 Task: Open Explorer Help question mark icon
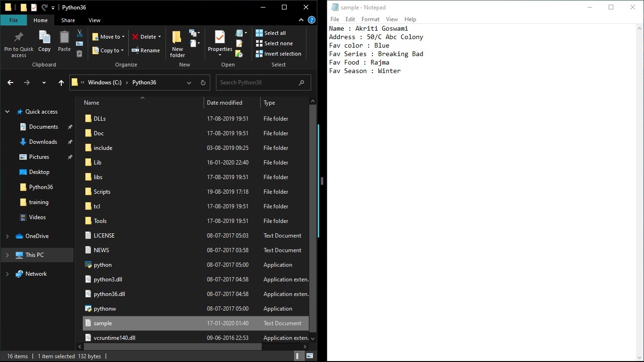[312, 20]
